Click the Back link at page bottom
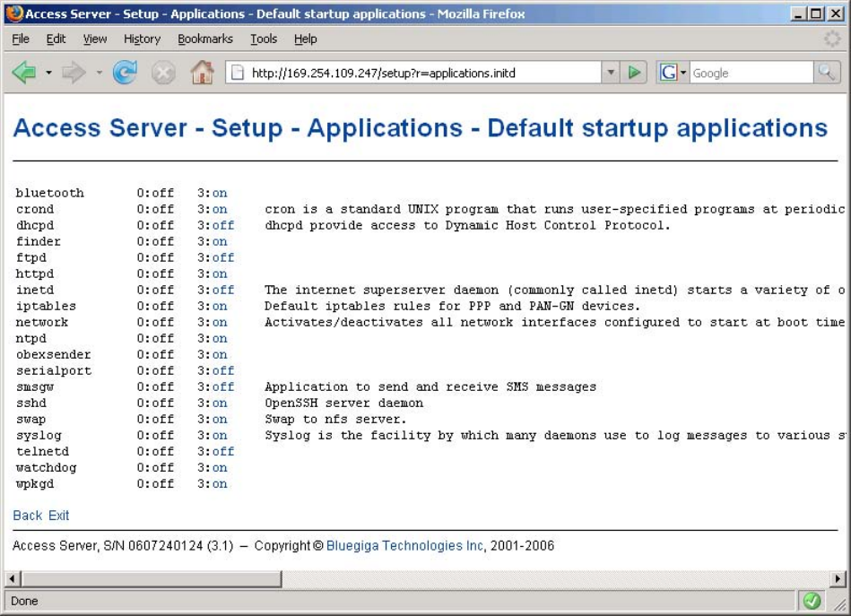The width and height of the screenshot is (851, 616). click(27, 516)
